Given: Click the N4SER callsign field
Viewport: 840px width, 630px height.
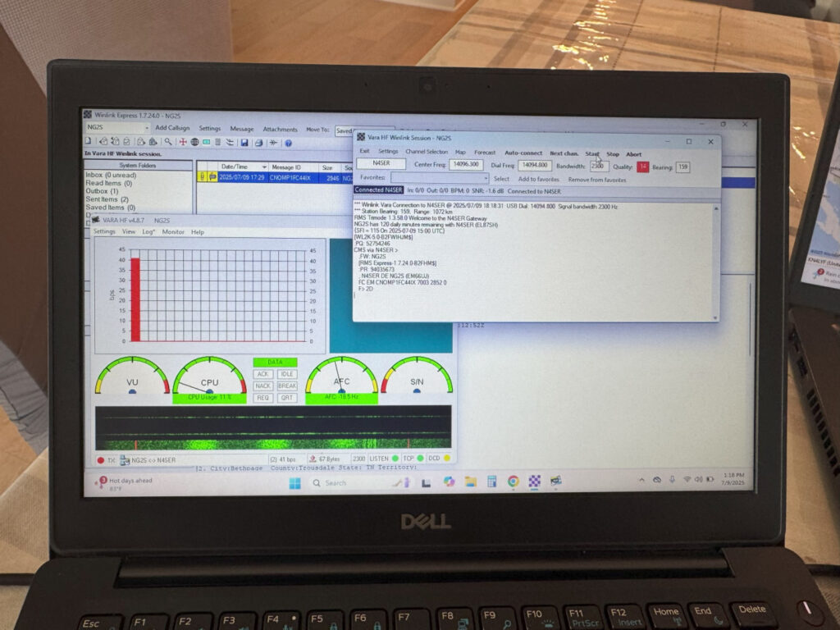Looking at the screenshot, I should [381, 163].
